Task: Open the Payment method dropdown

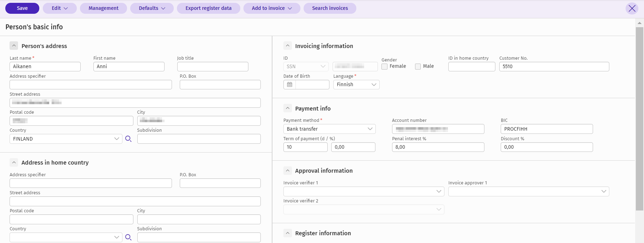Action: [x=329, y=129]
